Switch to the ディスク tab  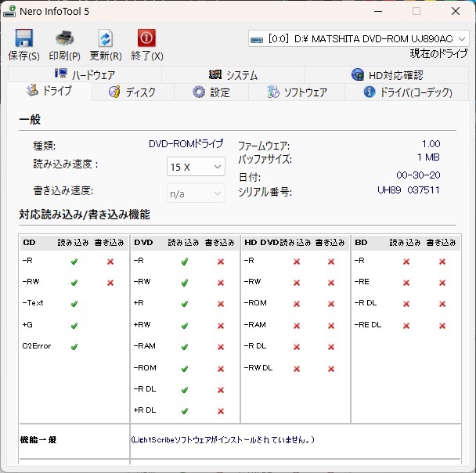[132, 92]
